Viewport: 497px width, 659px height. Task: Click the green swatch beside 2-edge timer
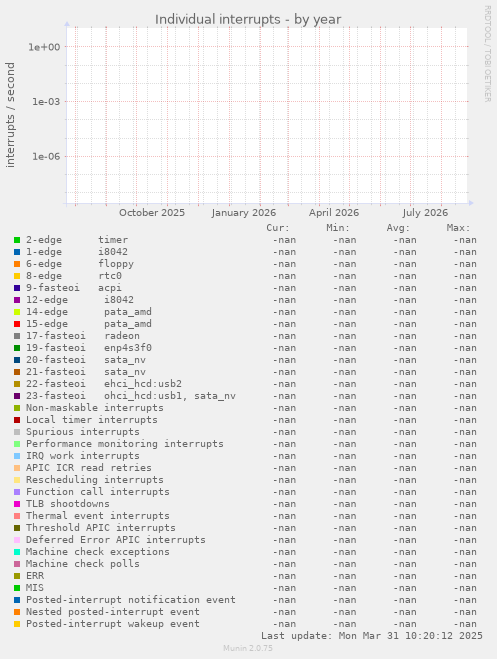17,240
